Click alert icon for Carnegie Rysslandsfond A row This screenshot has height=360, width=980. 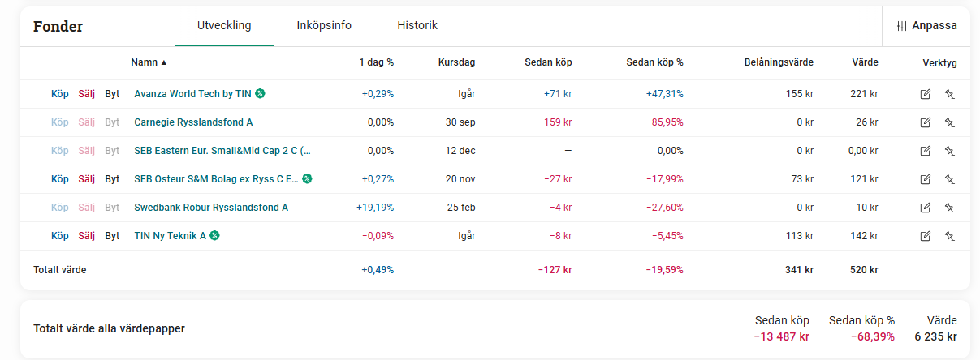(949, 122)
